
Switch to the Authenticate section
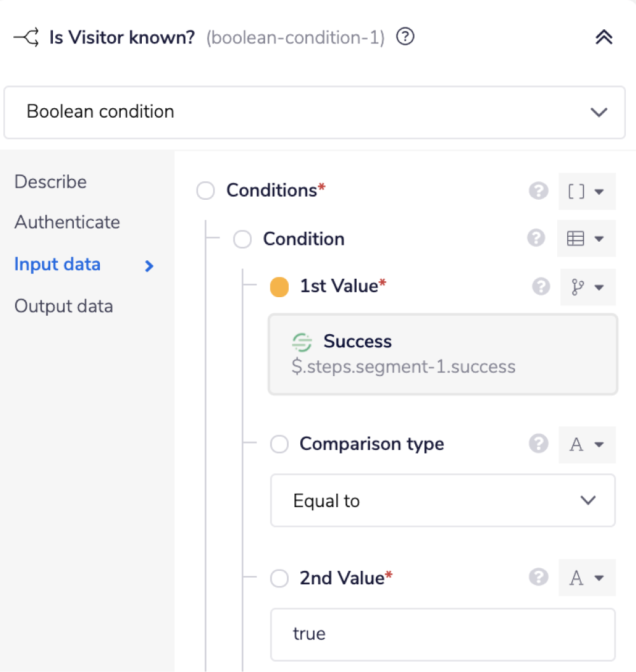pyautogui.click(x=66, y=222)
